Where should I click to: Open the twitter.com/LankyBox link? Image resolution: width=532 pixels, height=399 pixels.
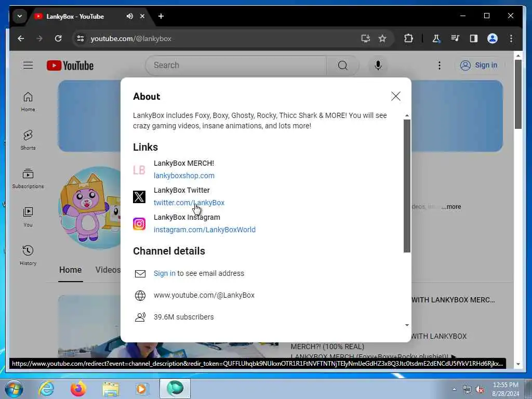[189, 203]
